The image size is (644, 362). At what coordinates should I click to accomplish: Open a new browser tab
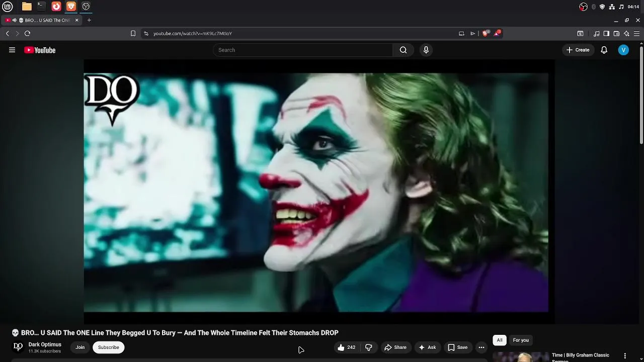(89, 20)
